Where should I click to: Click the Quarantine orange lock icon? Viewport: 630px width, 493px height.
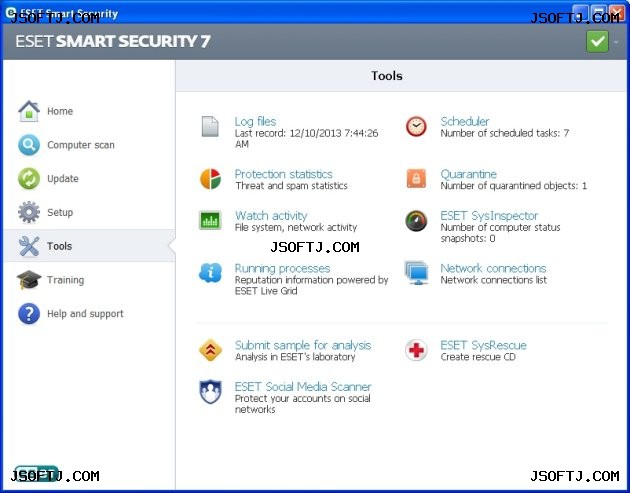point(416,178)
